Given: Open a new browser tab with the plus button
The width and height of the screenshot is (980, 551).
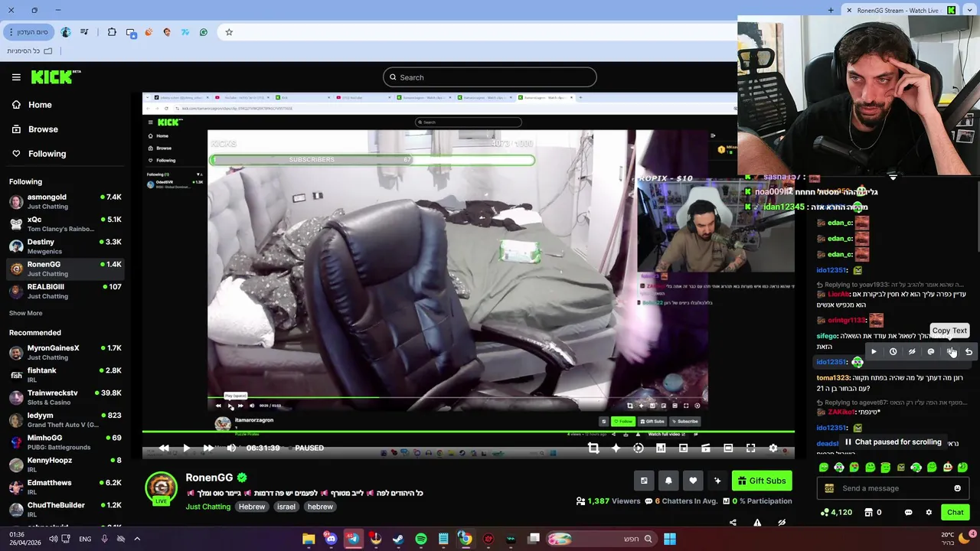Looking at the screenshot, I should (x=831, y=10).
